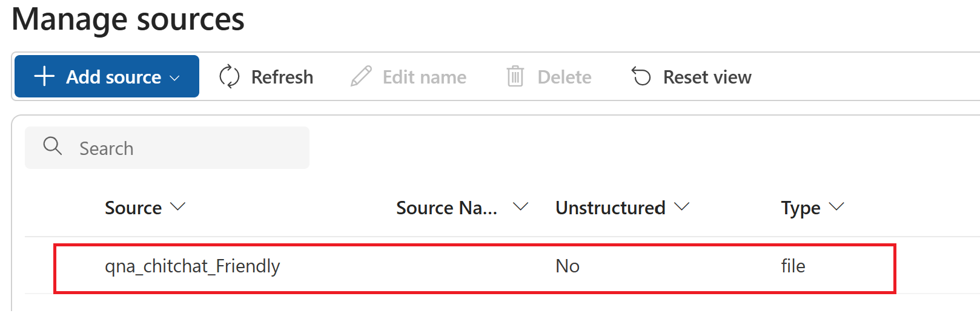Click the Delete trash can icon
The height and width of the screenshot is (322, 980).
coord(515,77)
